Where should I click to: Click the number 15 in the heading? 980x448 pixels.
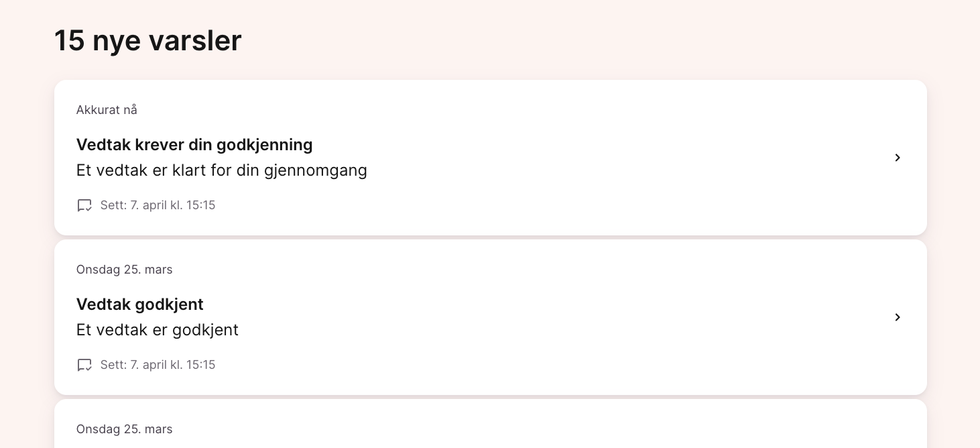coord(69,40)
